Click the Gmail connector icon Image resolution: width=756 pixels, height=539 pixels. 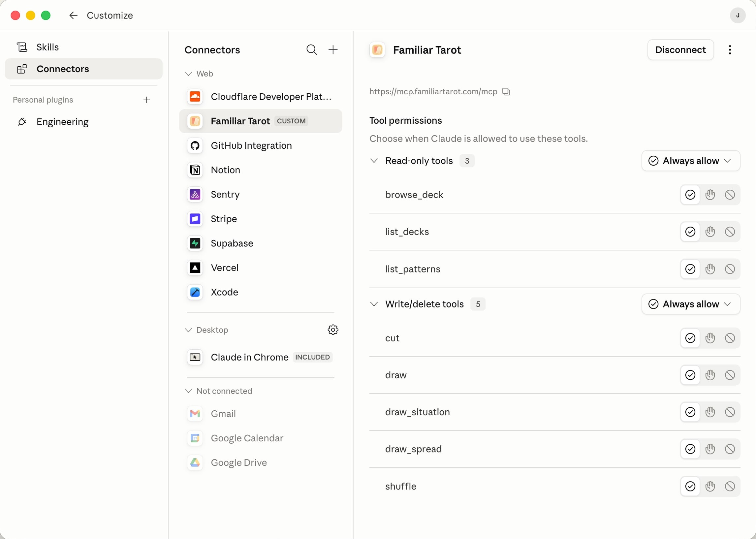pos(195,414)
